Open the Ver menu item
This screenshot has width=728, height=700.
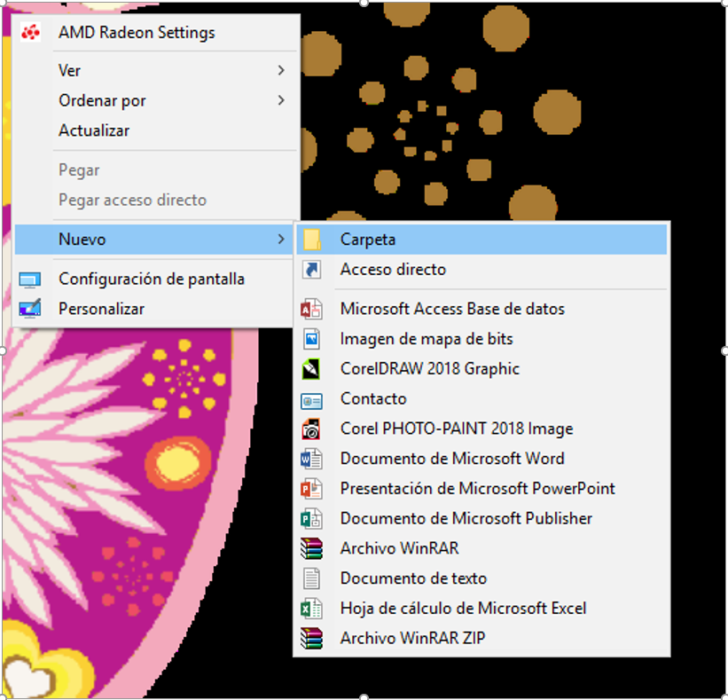156,70
